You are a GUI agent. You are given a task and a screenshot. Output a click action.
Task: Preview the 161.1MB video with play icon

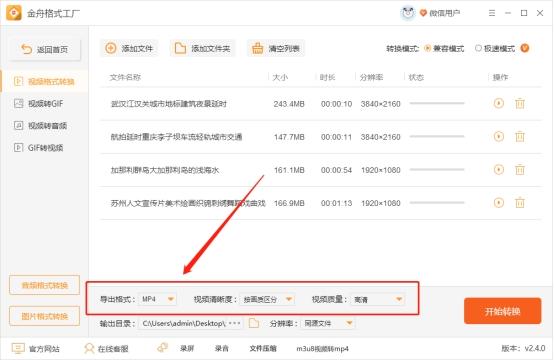click(499, 170)
